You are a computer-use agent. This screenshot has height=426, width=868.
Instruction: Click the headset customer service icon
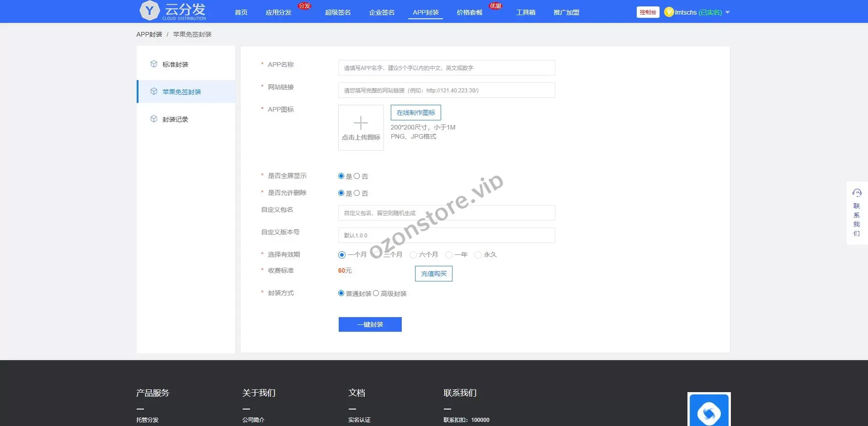857,193
